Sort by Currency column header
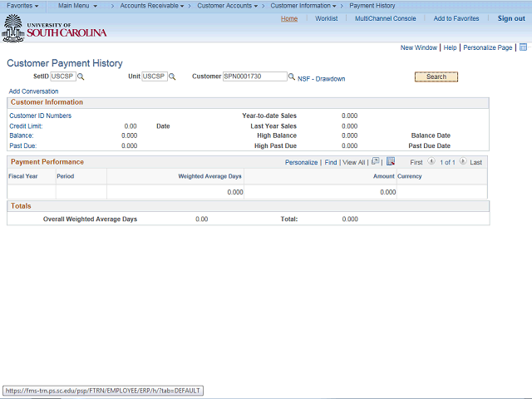 [x=410, y=176]
